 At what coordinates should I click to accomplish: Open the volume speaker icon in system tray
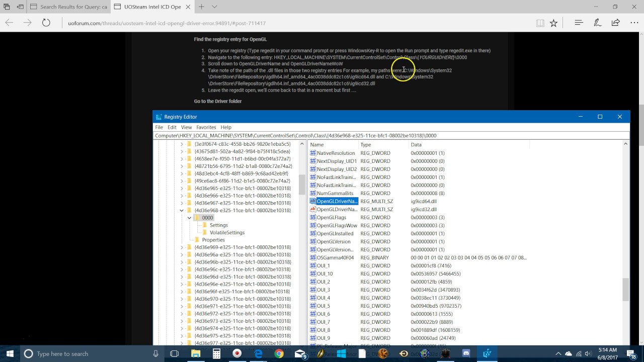tap(587, 353)
